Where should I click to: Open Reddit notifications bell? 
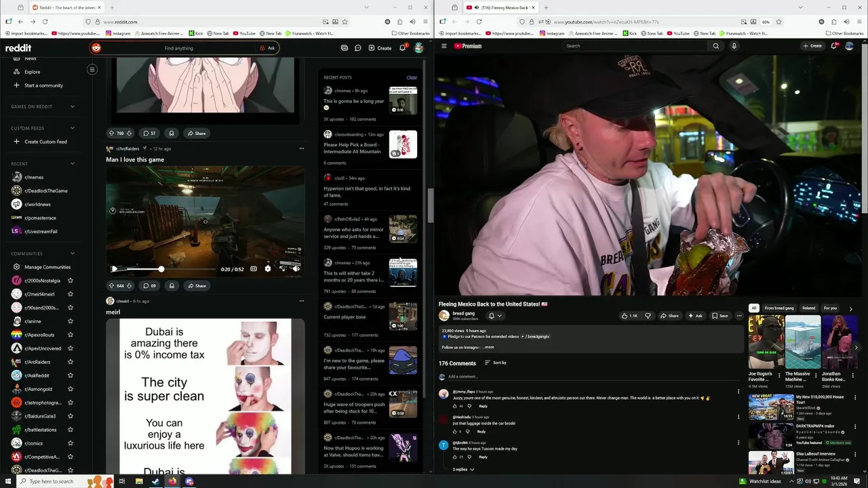402,48
